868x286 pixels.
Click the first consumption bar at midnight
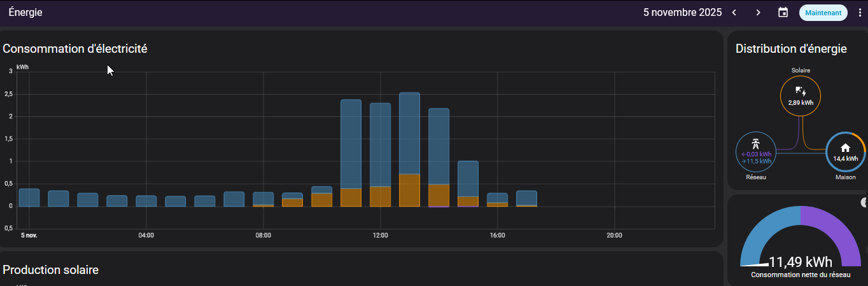tap(29, 198)
